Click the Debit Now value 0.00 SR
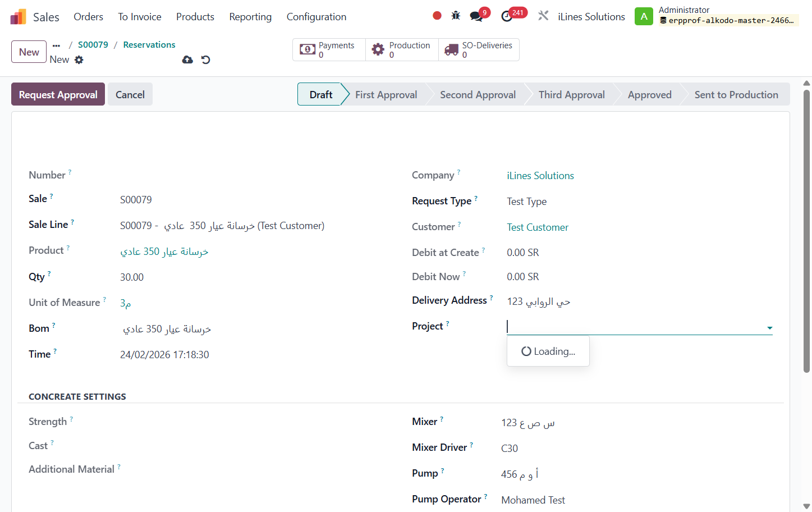The image size is (812, 512). 523,277
